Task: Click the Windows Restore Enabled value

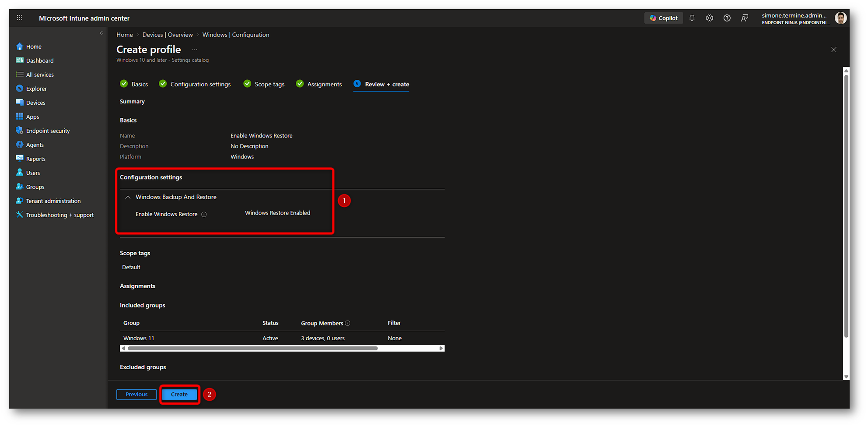Action: point(277,213)
